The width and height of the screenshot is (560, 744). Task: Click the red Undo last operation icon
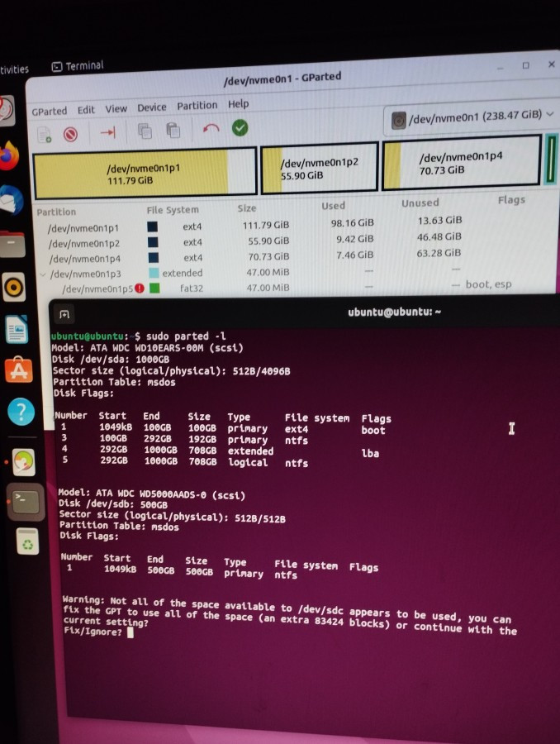tap(211, 128)
